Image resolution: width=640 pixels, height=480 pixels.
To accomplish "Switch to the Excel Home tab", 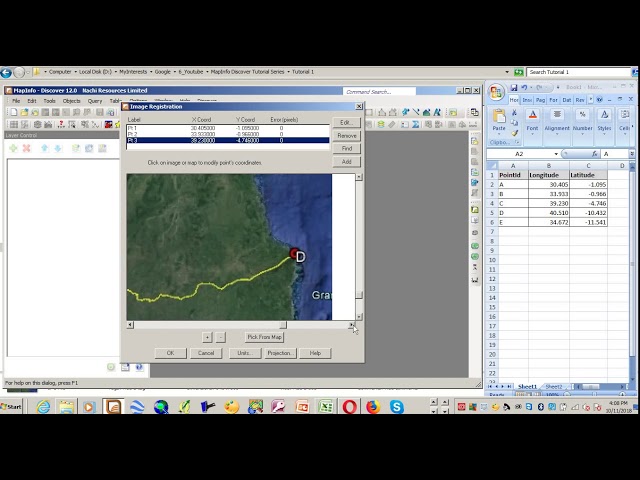I will (x=514, y=100).
